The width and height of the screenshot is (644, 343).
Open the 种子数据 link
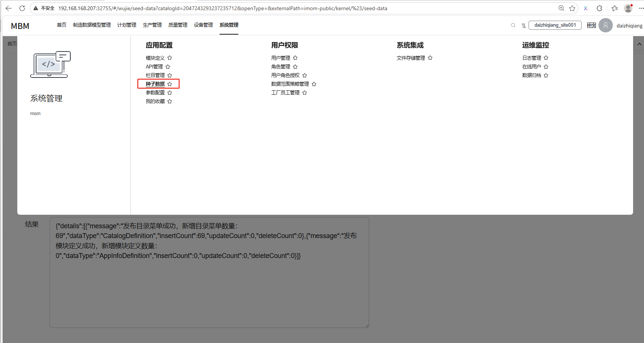point(155,84)
